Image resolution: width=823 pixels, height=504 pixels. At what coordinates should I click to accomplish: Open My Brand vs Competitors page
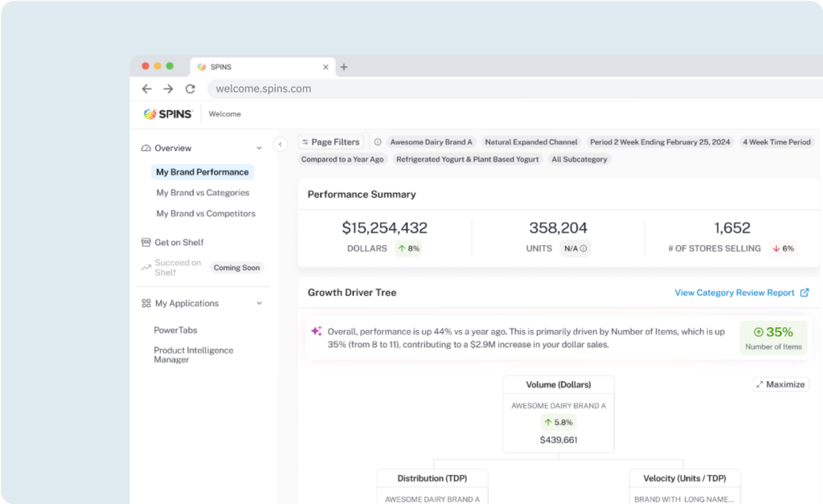pyautogui.click(x=206, y=214)
